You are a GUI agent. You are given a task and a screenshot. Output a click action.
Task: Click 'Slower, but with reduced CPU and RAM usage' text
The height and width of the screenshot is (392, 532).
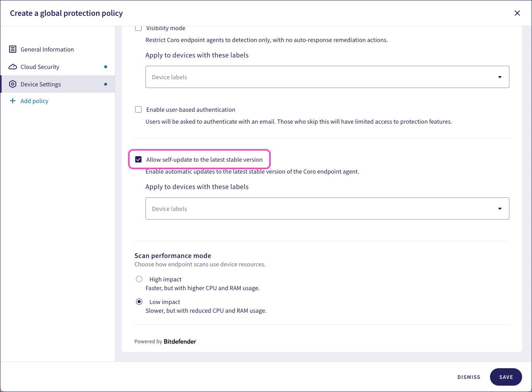pyautogui.click(x=206, y=311)
